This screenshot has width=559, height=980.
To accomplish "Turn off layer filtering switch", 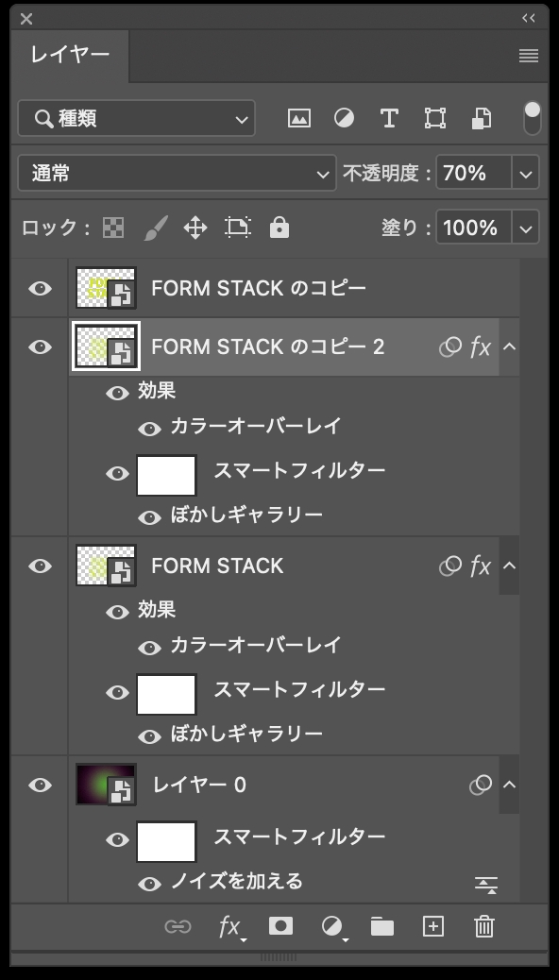I will point(533,118).
